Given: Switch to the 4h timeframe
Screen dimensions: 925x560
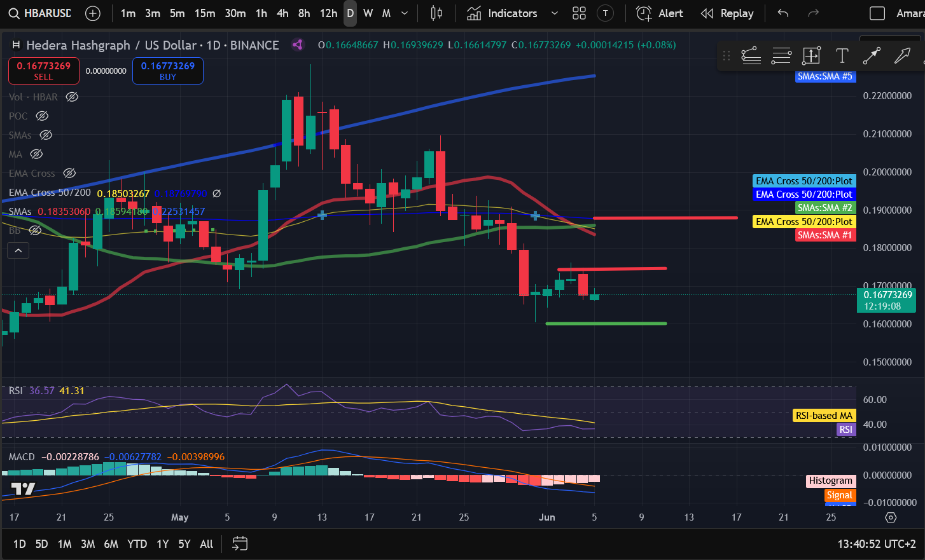Looking at the screenshot, I should point(282,13).
